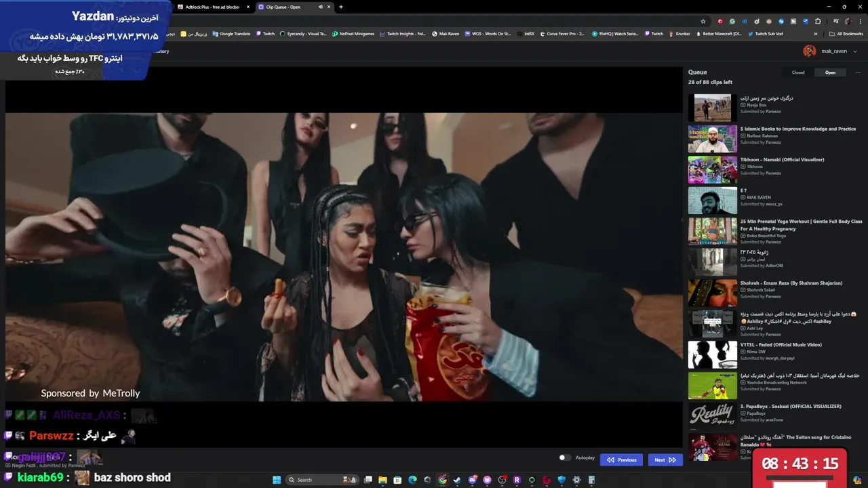The height and width of the screenshot is (488, 868).
Task: Open the Twitch Insights bookmark
Action: (x=403, y=34)
